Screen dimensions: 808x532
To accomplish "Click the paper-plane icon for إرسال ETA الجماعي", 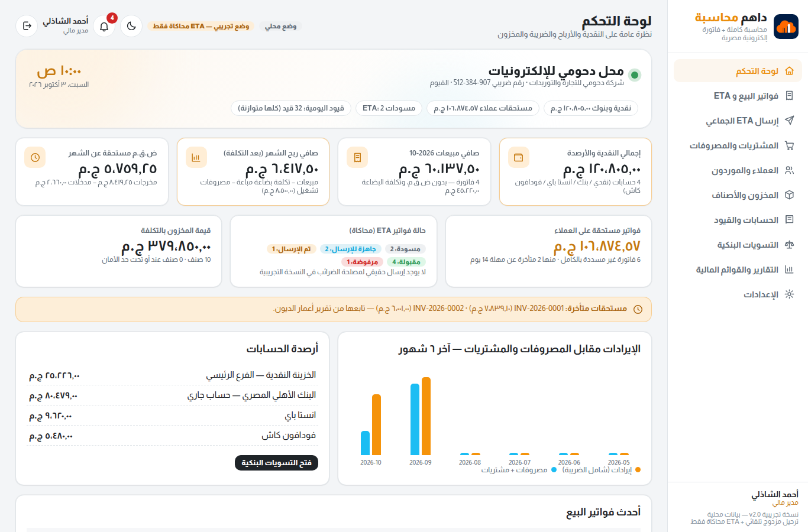I will coord(789,121).
